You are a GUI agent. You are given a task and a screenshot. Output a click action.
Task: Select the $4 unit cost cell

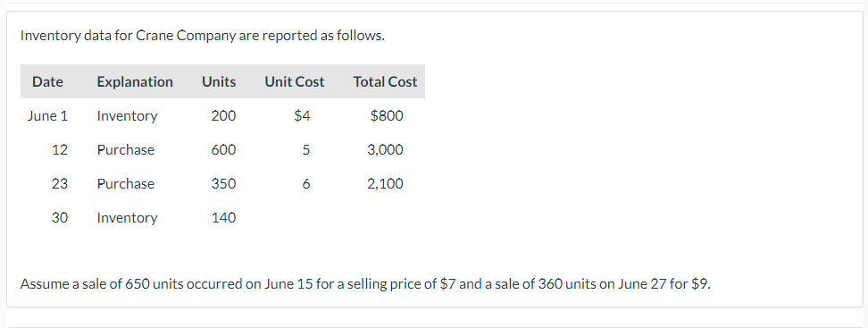pyautogui.click(x=302, y=116)
